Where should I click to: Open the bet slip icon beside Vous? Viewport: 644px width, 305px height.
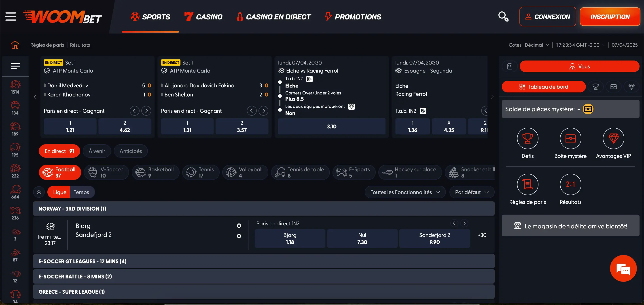pyautogui.click(x=510, y=66)
